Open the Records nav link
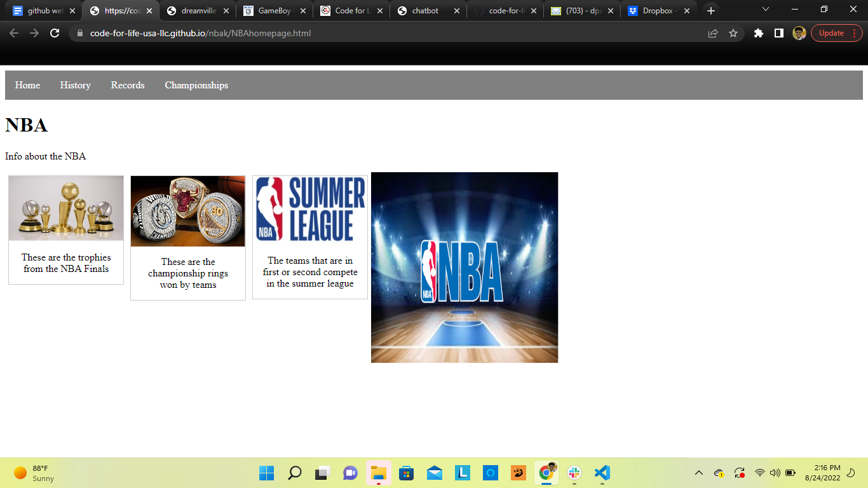 pos(128,85)
